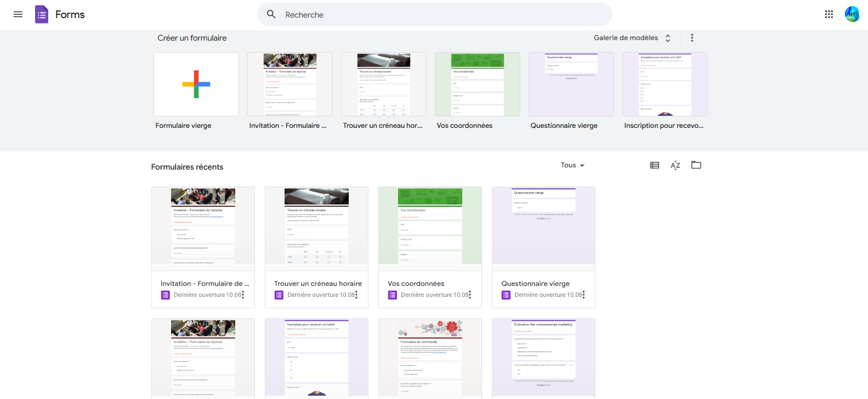Click form icon under recent Vos coordonnées
The height and width of the screenshot is (399, 868).
pyautogui.click(x=392, y=295)
